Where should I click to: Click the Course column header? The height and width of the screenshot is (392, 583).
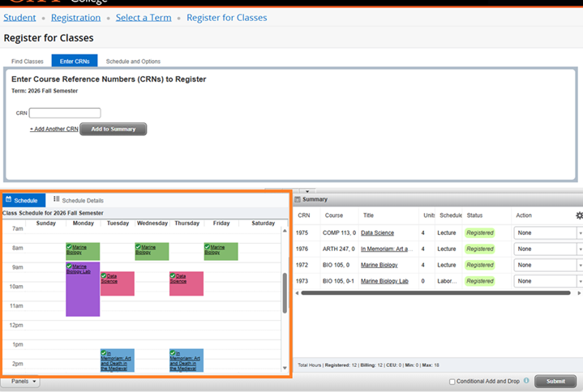tap(334, 215)
